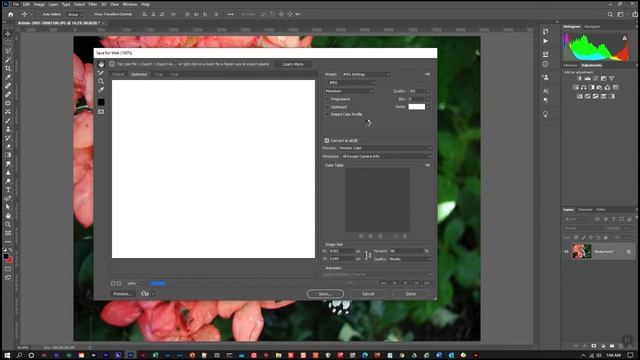Open the History panel icon
This screenshot has width=640, height=360.
click(x=546, y=31)
